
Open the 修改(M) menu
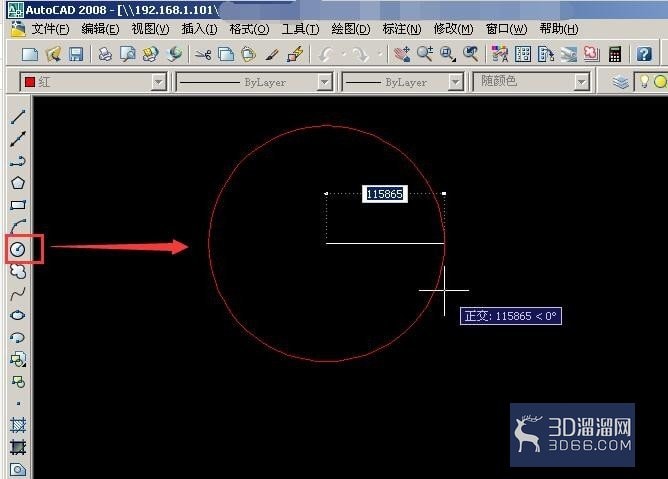pyautogui.click(x=453, y=29)
